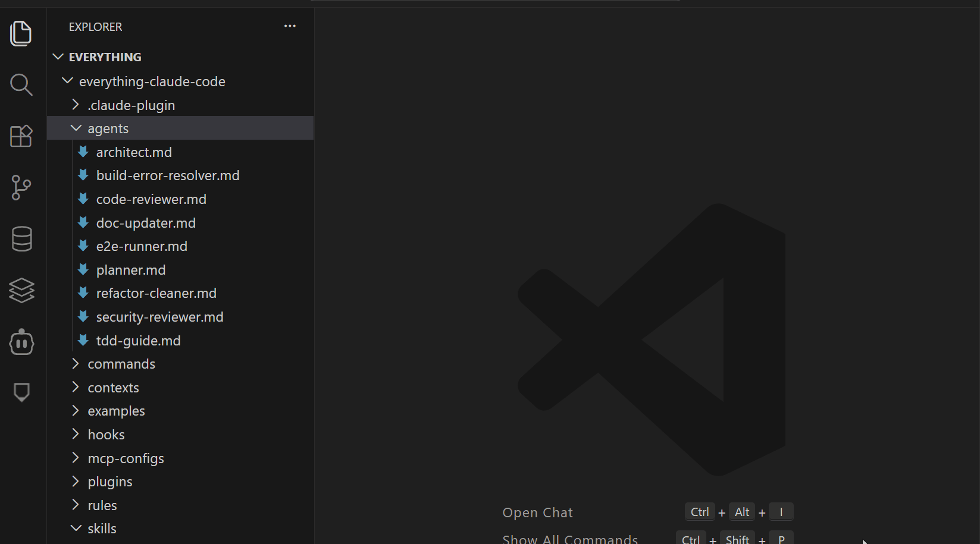The width and height of the screenshot is (980, 544).
Task: Click the markdown icon beside planner.md
Action: pos(83,270)
